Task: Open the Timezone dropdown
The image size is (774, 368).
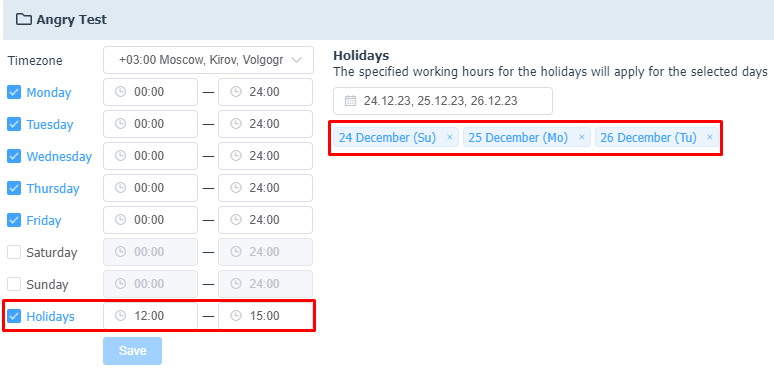Action: point(208,60)
